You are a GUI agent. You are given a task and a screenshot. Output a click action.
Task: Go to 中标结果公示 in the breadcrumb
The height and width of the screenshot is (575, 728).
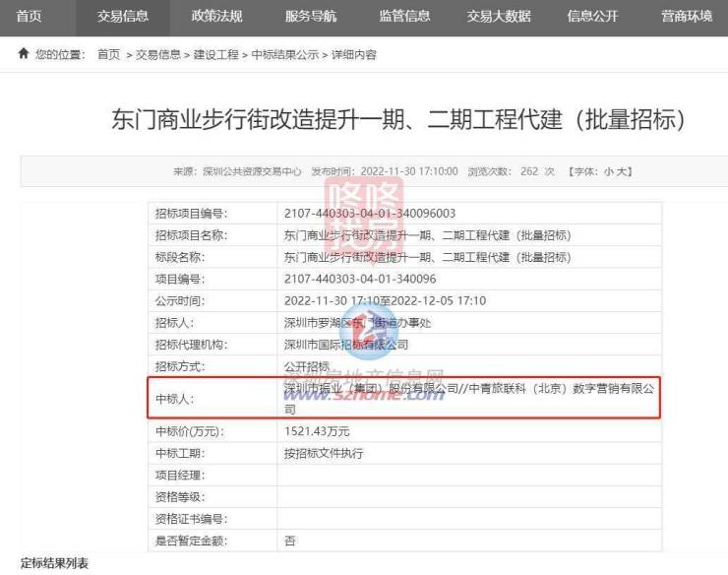[285, 55]
